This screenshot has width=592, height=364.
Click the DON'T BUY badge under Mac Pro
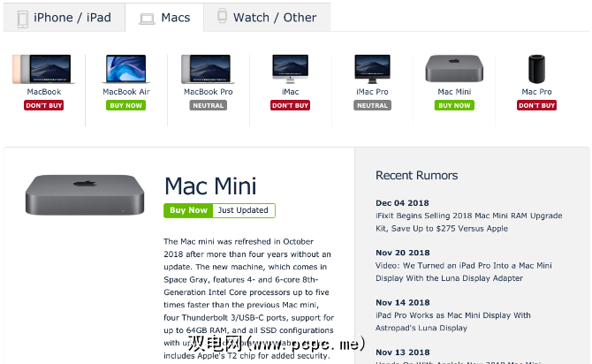[536, 105]
